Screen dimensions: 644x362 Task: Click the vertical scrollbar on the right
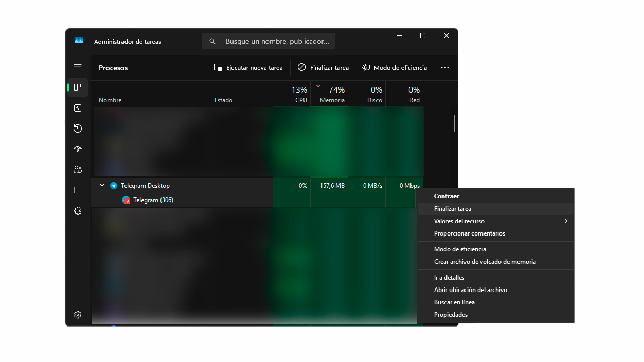pyautogui.click(x=454, y=123)
